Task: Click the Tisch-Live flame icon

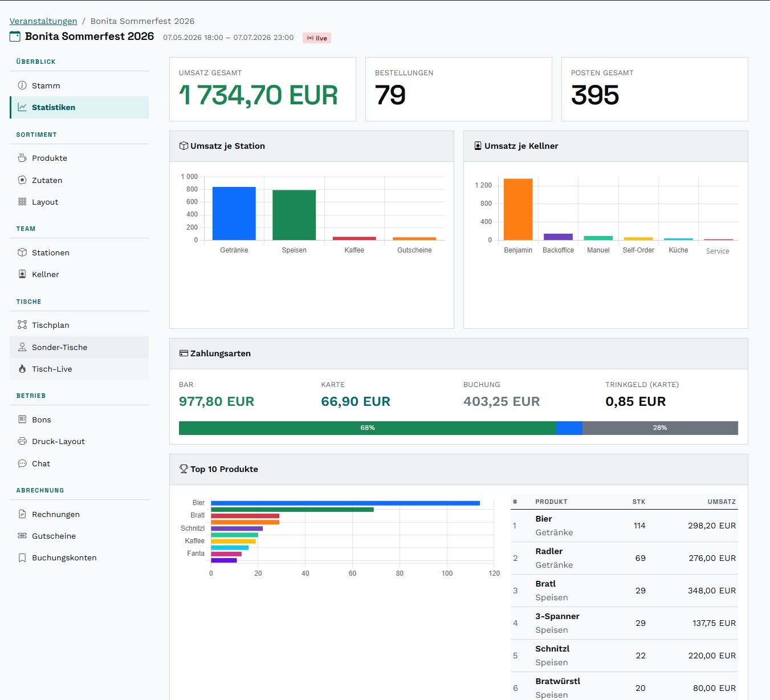Action: tap(22, 369)
